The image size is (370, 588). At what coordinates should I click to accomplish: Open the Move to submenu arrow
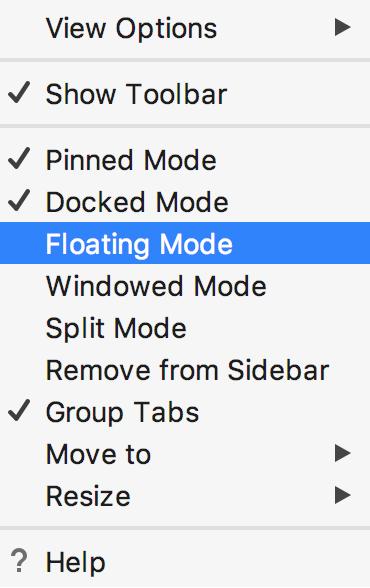(343, 453)
